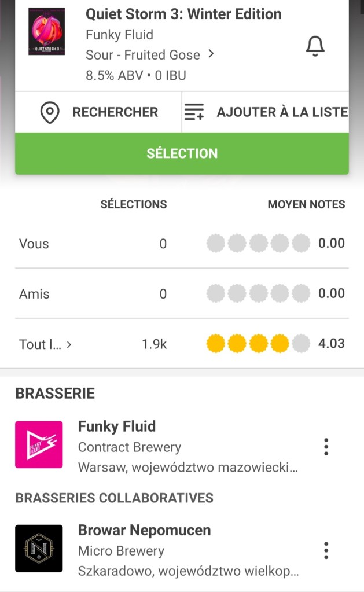364x592 pixels.
Task: Tap the notification bell icon
Action: click(315, 46)
